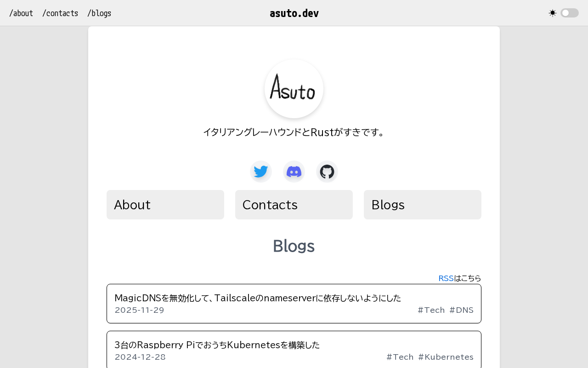Open the Blogs card

click(423, 205)
